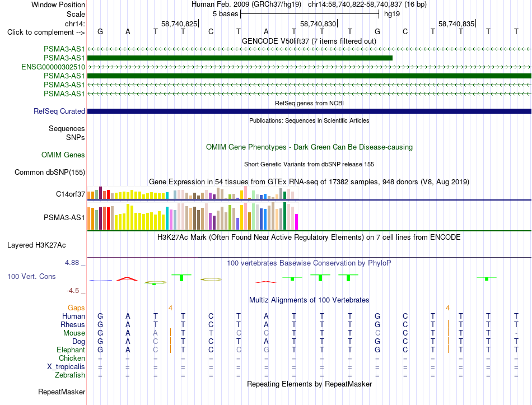Click the SNPs track label
Image resolution: width=532 pixels, height=405 pixels.
(x=76, y=137)
